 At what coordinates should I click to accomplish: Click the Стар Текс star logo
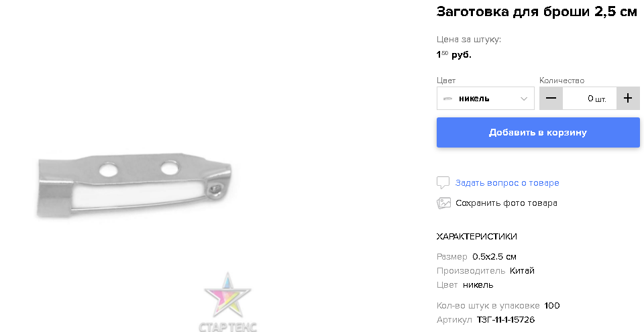(228, 302)
